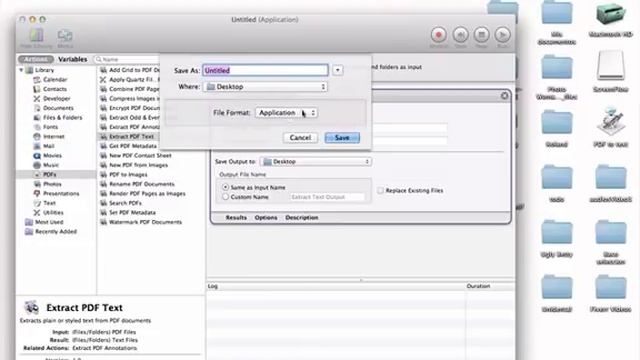Expand the save dialog with arrow button

[338, 70]
